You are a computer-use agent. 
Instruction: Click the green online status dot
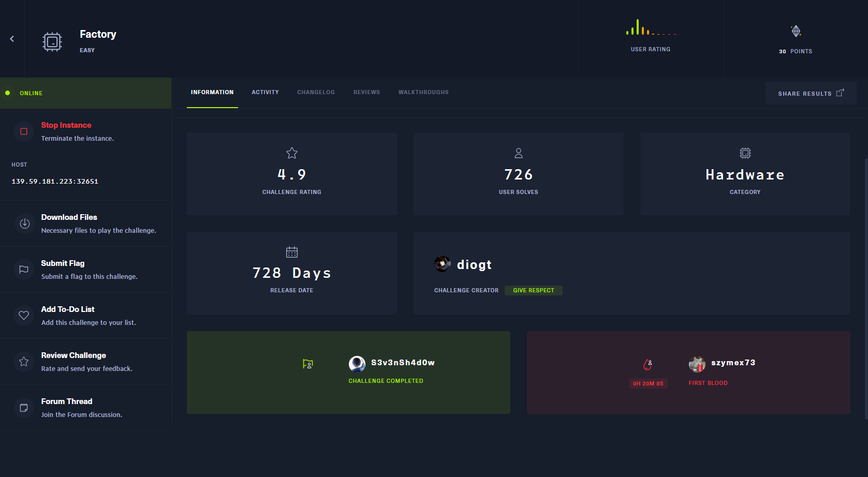(x=8, y=93)
